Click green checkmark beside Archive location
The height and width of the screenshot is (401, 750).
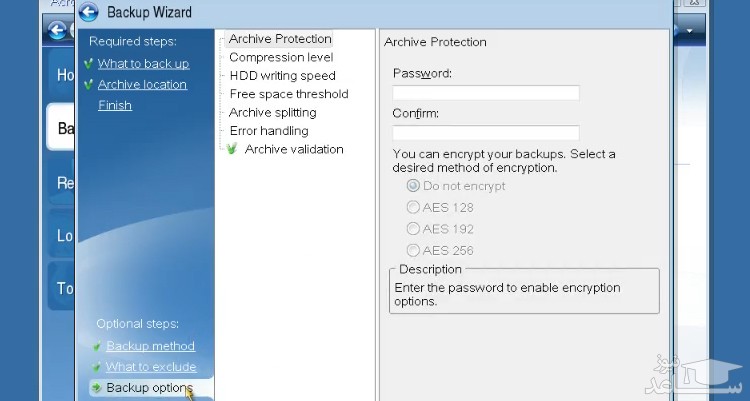(x=89, y=85)
